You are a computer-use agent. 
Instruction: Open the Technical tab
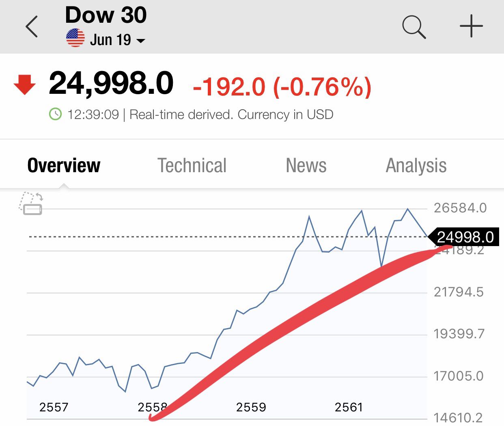pos(192,166)
